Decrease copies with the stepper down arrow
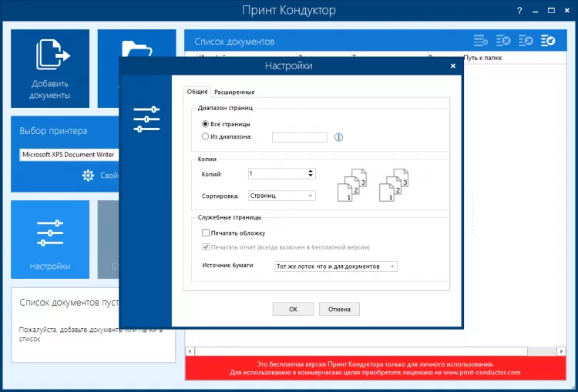This screenshot has width=578, height=392. tap(311, 176)
